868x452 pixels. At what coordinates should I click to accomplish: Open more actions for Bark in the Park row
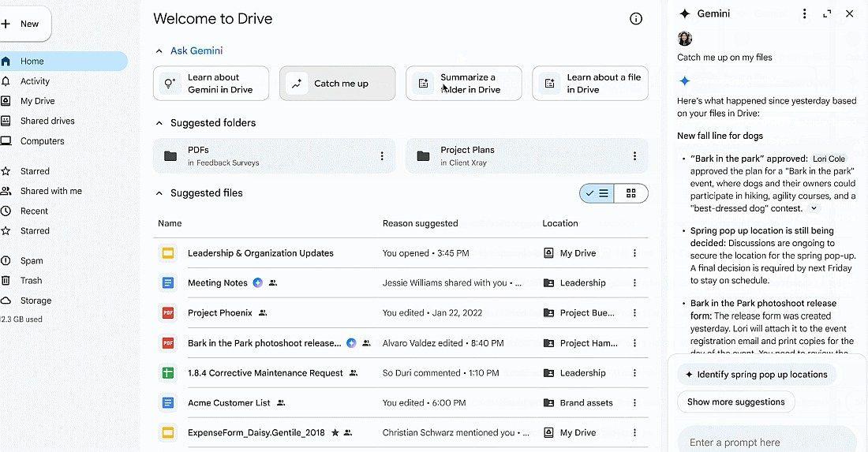[634, 343]
